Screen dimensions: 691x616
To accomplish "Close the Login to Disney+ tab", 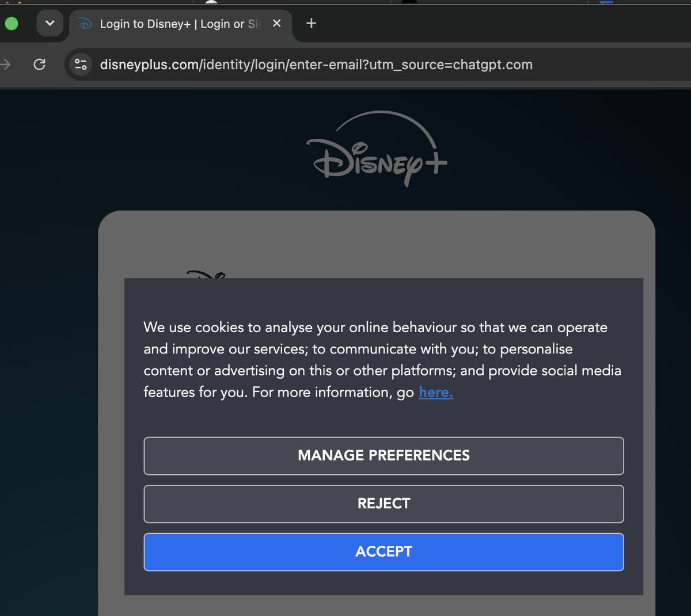I will (276, 23).
